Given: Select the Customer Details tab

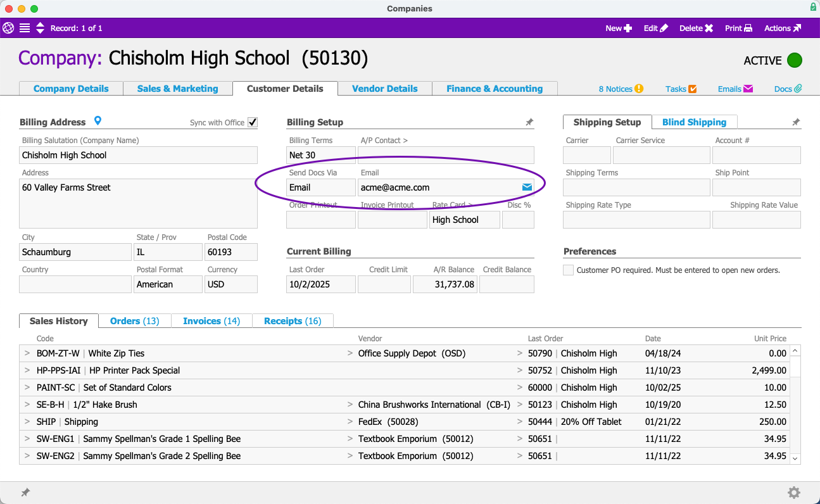Looking at the screenshot, I should (x=285, y=89).
